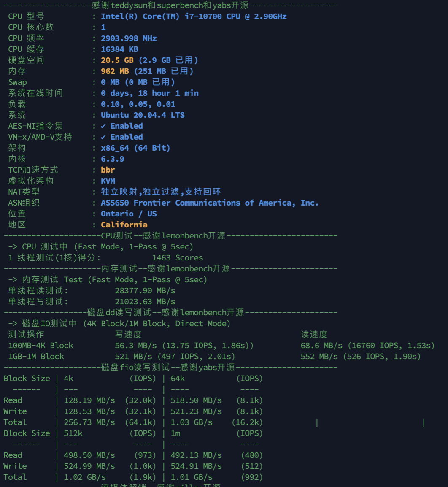This screenshot has height=487, width=448.
Task: Select the 962 MB memory value
Action: (x=115, y=71)
